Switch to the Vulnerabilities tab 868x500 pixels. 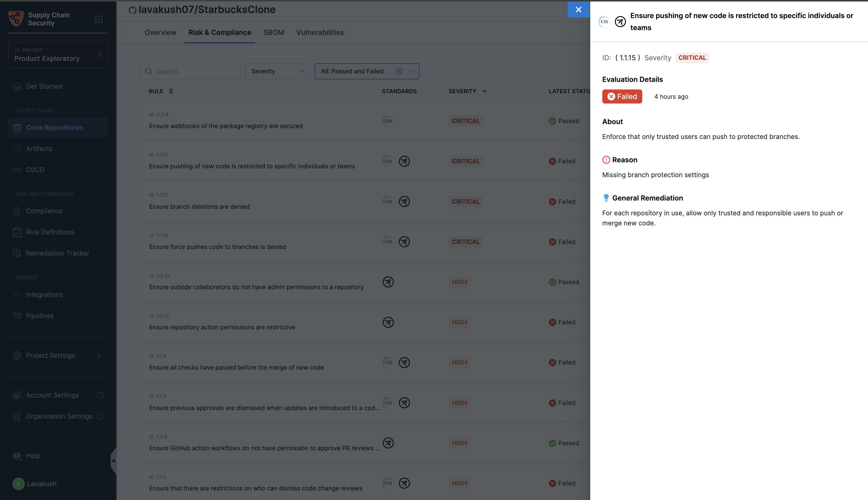(x=320, y=32)
